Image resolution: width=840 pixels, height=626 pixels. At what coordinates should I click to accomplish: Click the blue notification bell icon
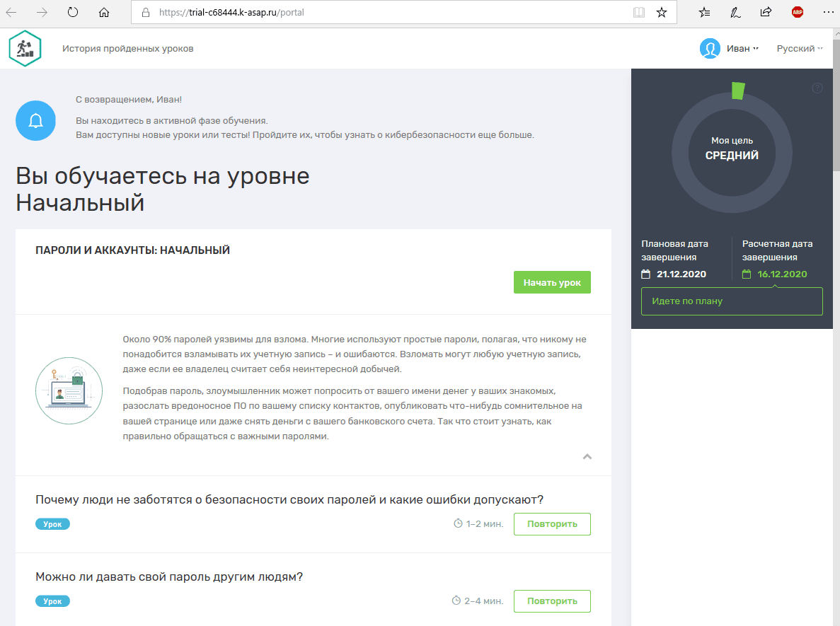coord(35,120)
